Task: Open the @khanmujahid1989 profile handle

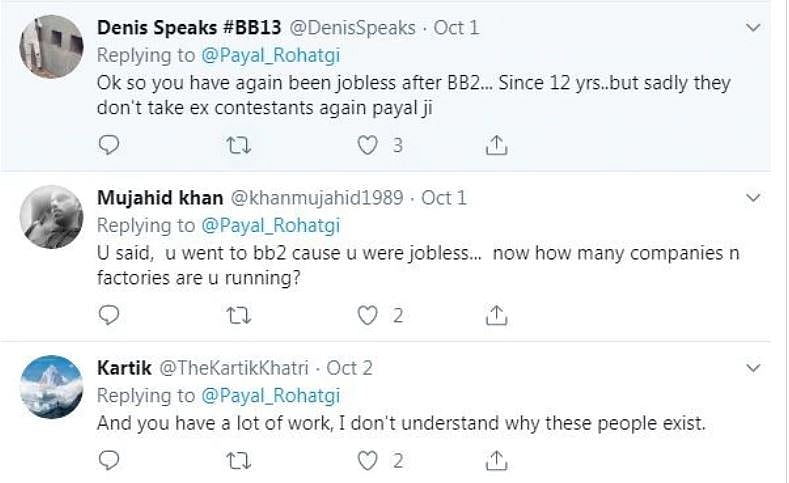Action: [316, 198]
